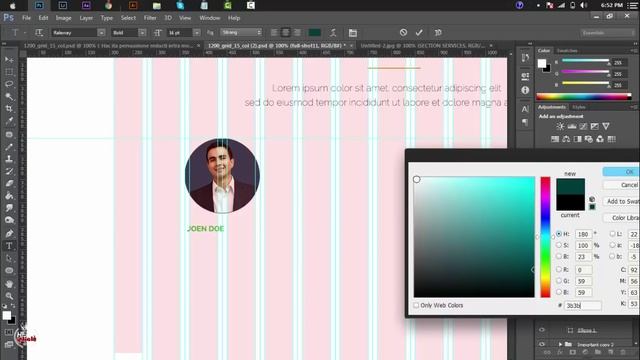Open the font style Bold dropdown
640x360 pixels.
(142, 33)
